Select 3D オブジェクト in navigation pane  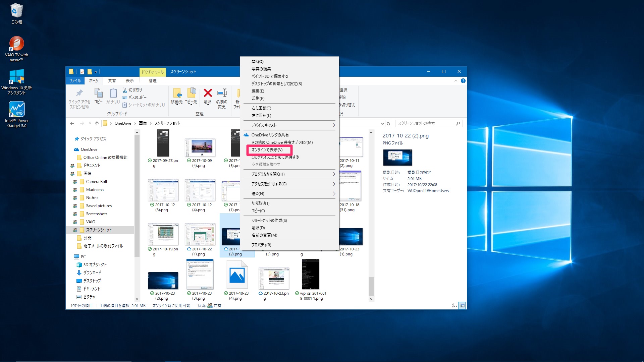(95, 265)
